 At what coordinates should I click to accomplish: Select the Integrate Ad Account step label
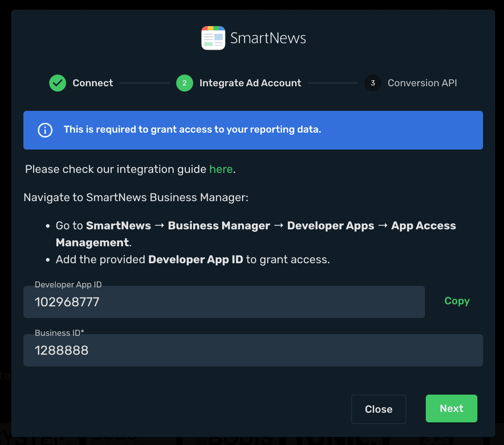(250, 83)
